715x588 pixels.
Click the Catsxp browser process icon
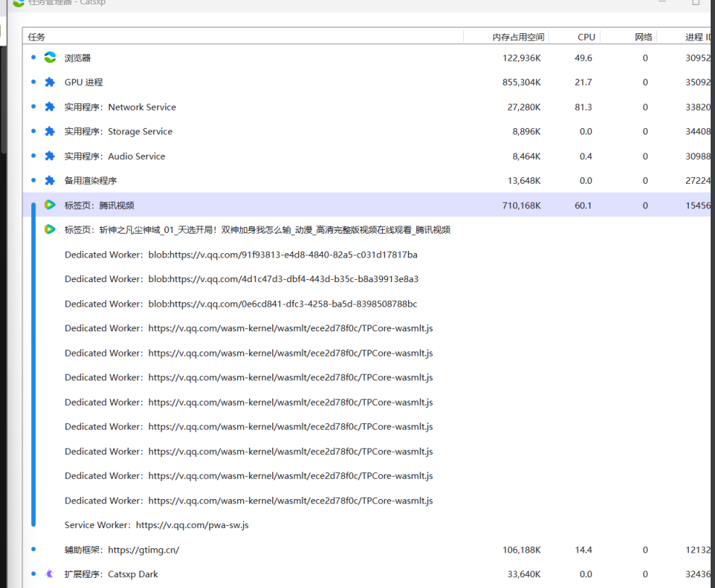(50, 58)
